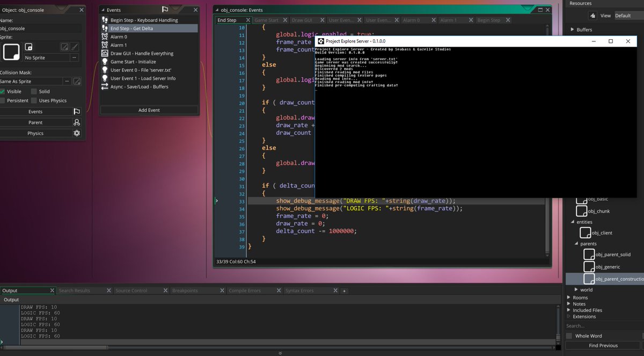644x356 pixels.
Task: Click the collision mask edit icon
Action: point(78,82)
